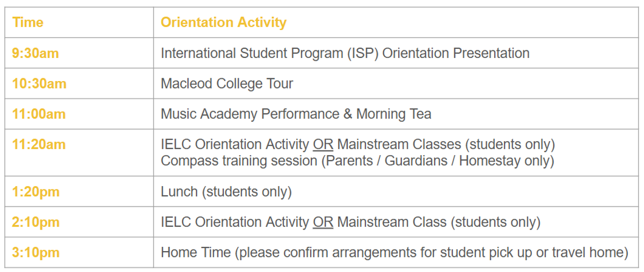The width and height of the screenshot is (644, 272).
Task: Click the underlined OR in 2:10pm row
Action: (323, 222)
